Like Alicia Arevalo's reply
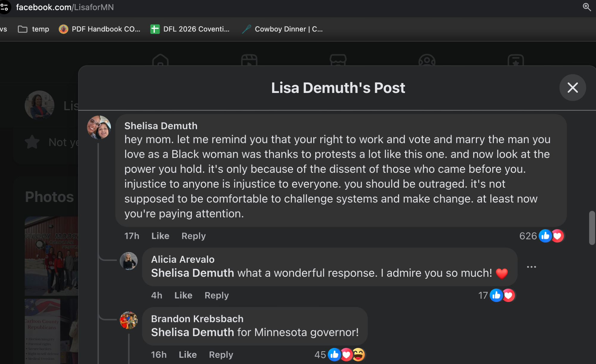Viewport: 596px width, 364px height. point(183,295)
